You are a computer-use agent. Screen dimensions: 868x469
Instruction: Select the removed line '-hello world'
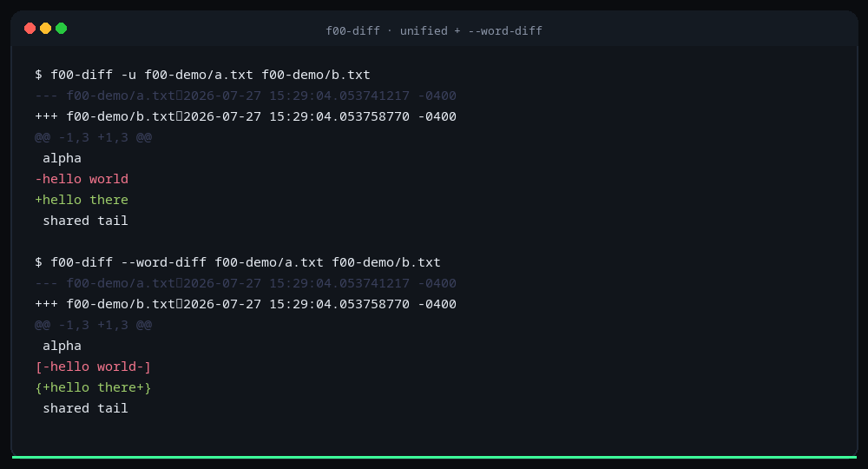(x=82, y=179)
